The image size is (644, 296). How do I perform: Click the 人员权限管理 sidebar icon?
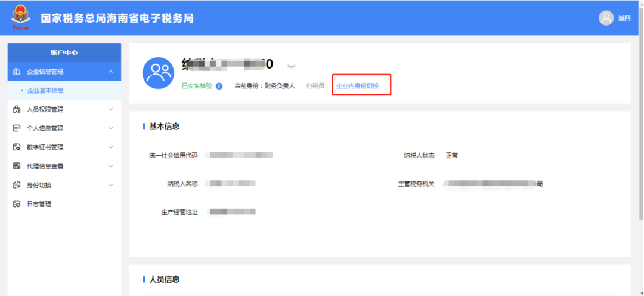click(x=17, y=109)
